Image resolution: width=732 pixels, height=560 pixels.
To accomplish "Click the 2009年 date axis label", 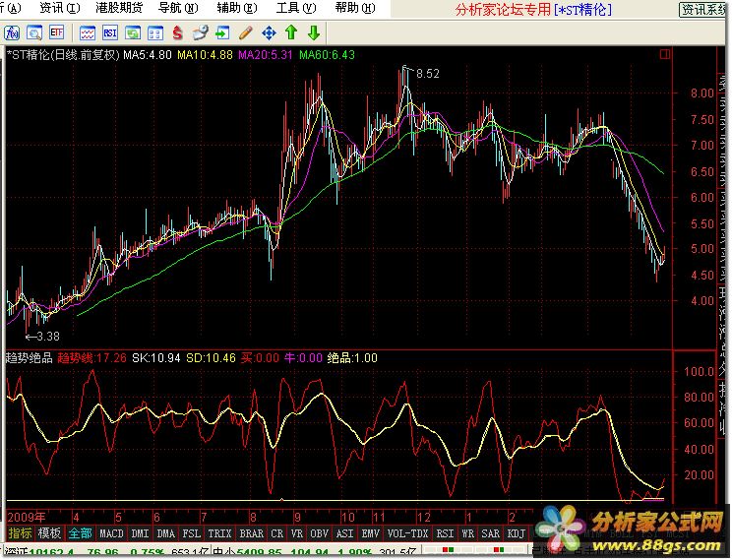I will pos(27,517).
